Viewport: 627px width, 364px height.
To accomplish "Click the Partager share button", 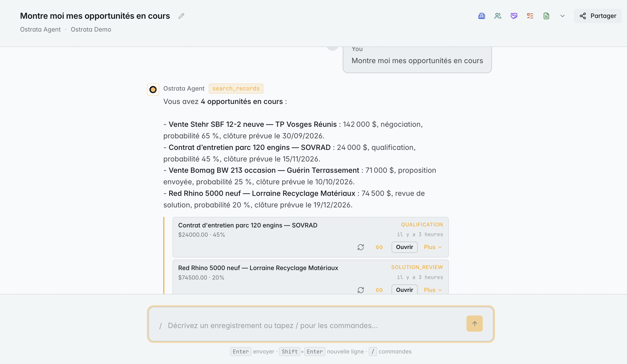I will coord(598,16).
